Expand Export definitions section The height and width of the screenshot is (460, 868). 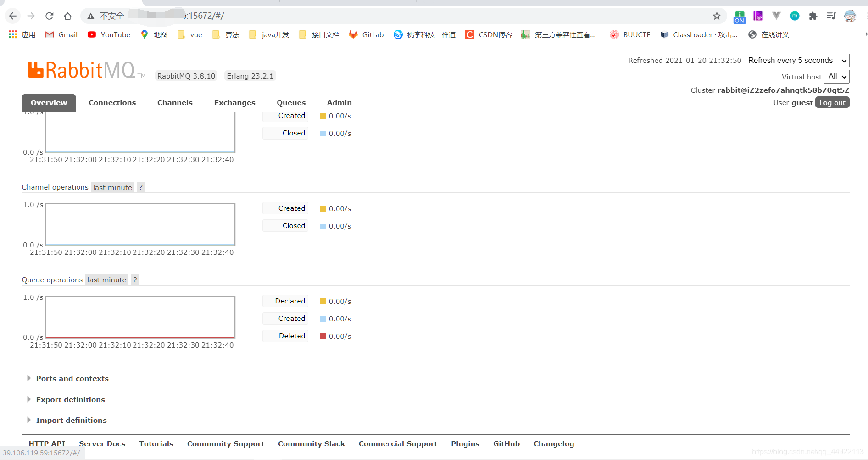(x=66, y=399)
